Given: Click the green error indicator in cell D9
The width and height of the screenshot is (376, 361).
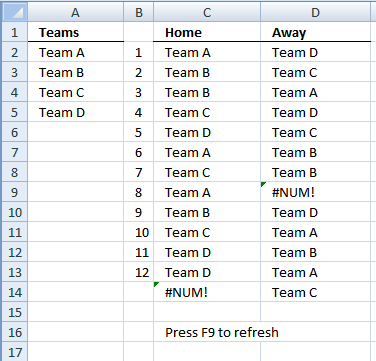Looking at the screenshot, I should 263,184.
